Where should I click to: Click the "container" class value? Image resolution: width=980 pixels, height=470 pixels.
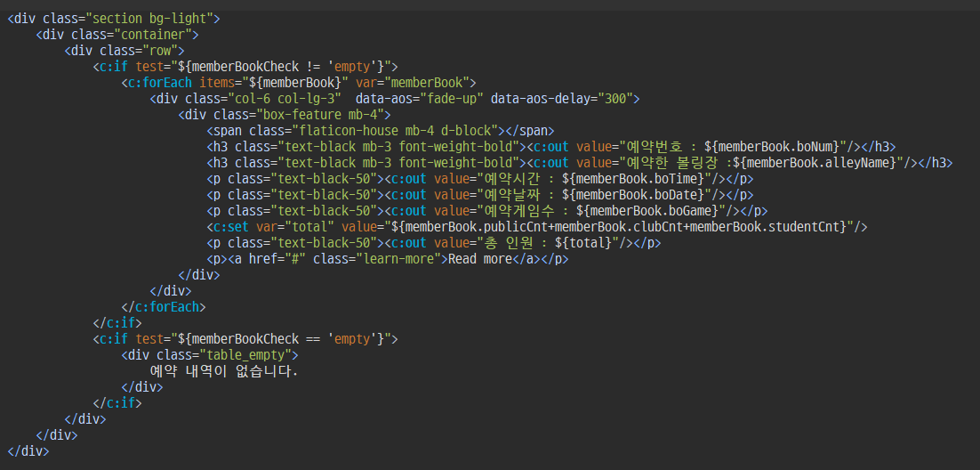click(x=152, y=34)
